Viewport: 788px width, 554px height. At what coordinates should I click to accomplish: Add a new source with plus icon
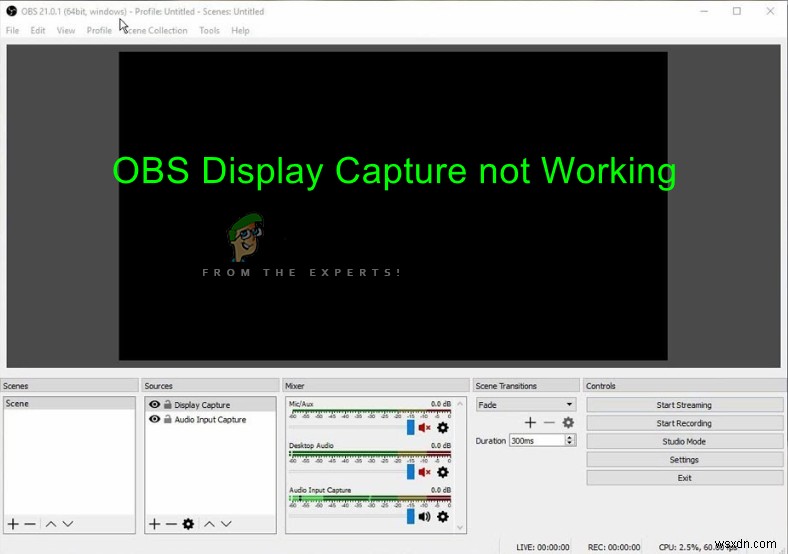coord(154,524)
